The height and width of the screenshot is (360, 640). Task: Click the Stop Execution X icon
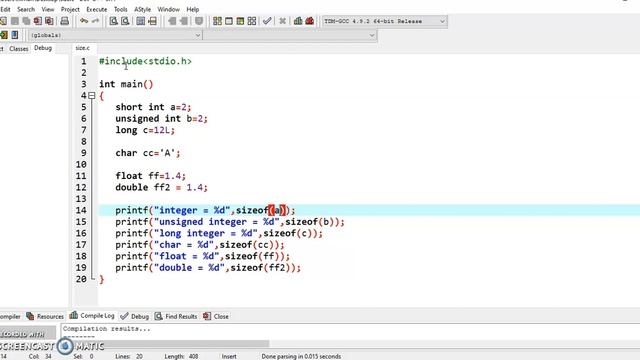click(282, 21)
